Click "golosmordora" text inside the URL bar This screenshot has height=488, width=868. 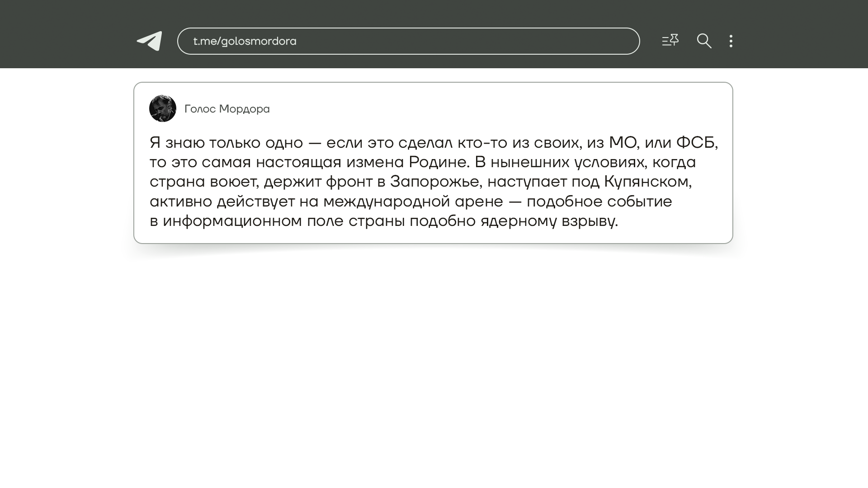259,41
